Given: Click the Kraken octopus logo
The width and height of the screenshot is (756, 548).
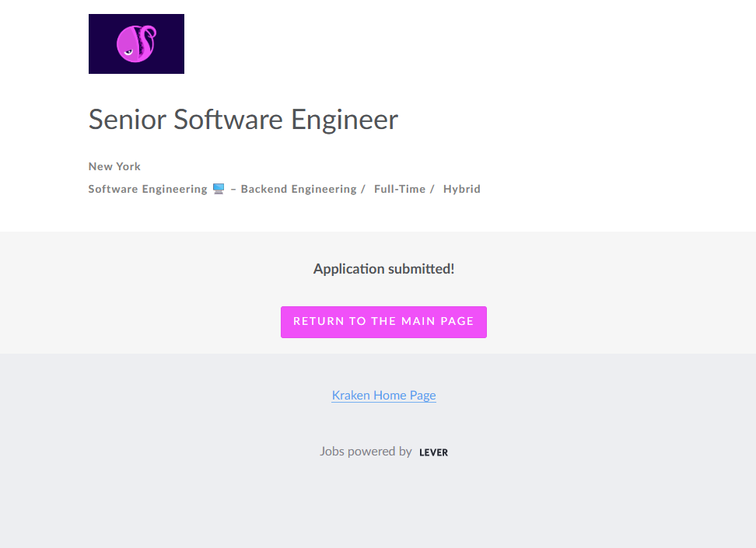Looking at the screenshot, I should point(137,44).
